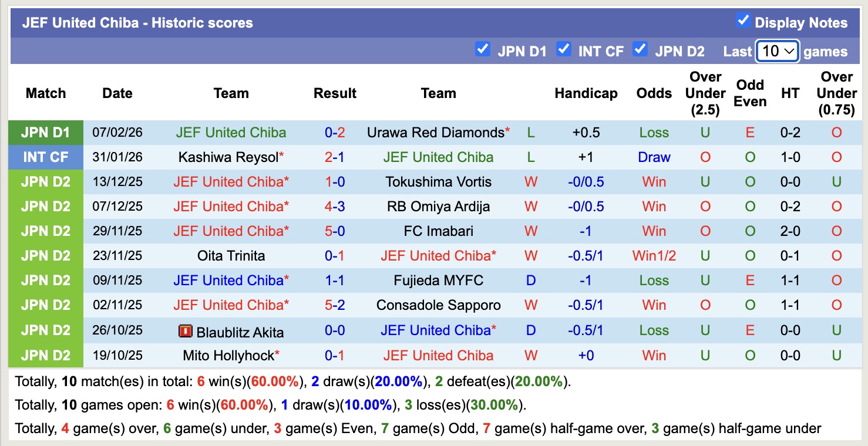Click the Urawa Red Diamonds team name
Image resolution: width=868 pixels, height=446 pixels.
coord(433,132)
